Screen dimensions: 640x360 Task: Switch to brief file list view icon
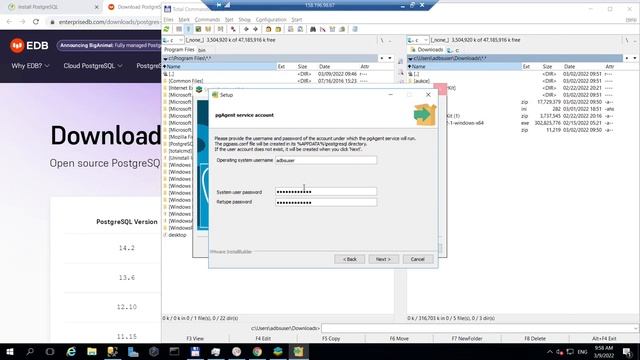click(179, 29)
